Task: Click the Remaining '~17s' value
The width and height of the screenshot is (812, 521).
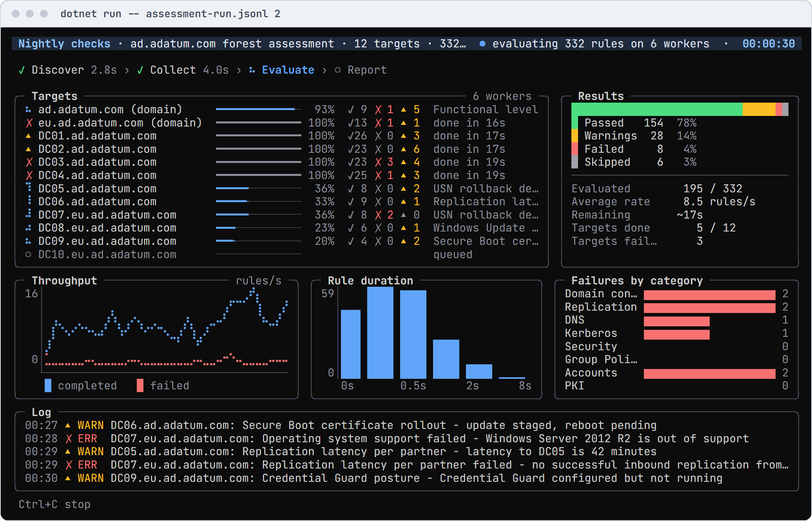Action: tap(690, 215)
